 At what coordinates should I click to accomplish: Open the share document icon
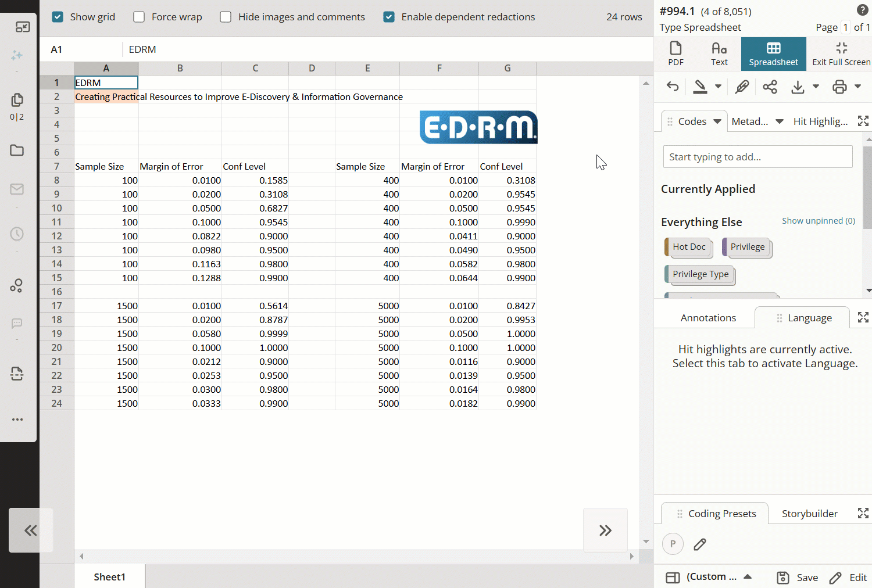770,87
